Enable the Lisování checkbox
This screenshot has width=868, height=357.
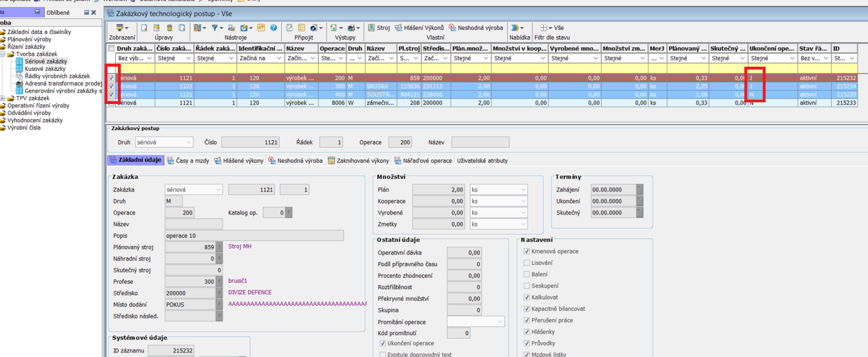coord(527,263)
